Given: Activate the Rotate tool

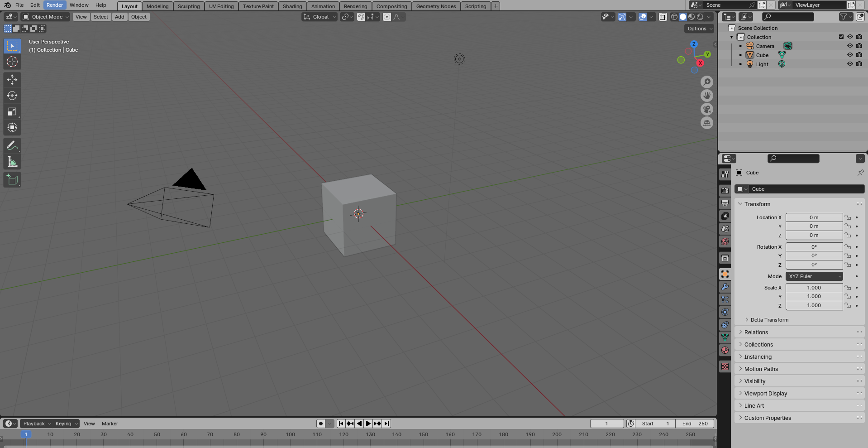Looking at the screenshot, I should click(12, 96).
